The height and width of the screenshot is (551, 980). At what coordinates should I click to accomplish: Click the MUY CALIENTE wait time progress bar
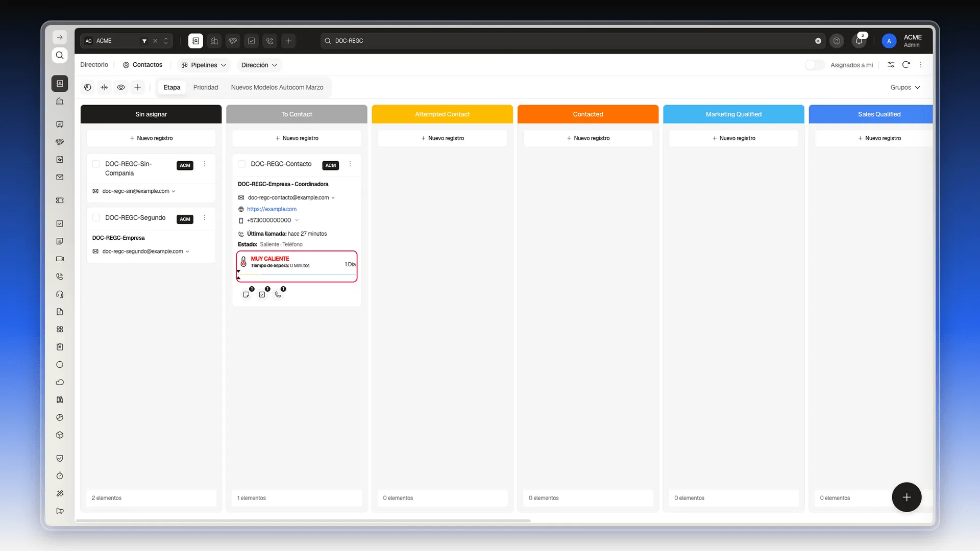(297, 274)
